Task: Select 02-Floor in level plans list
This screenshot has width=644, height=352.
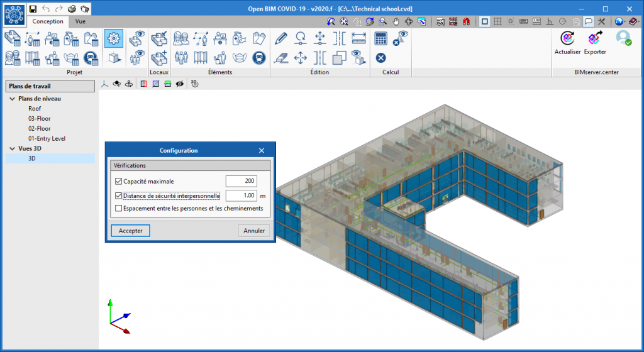Action: [x=39, y=128]
